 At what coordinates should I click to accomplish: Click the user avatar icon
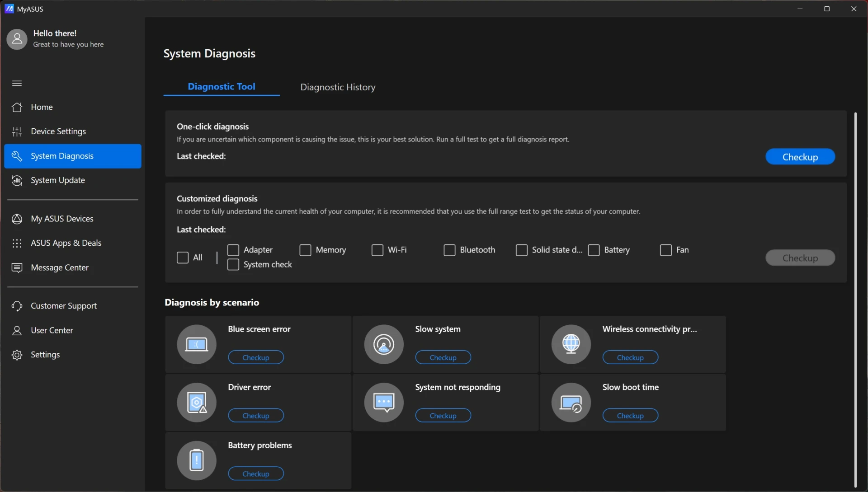click(17, 39)
